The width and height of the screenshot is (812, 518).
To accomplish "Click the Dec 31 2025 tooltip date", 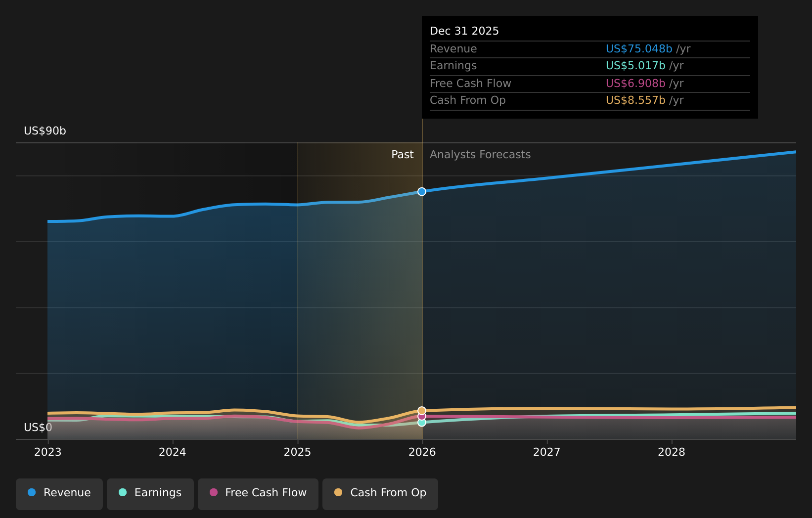I will pos(464,31).
